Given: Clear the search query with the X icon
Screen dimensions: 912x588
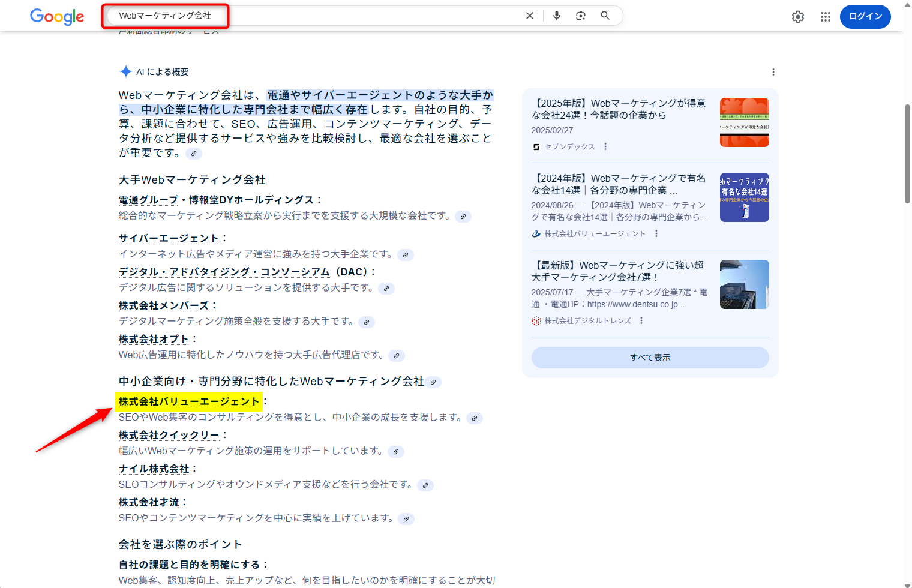Looking at the screenshot, I should [530, 15].
